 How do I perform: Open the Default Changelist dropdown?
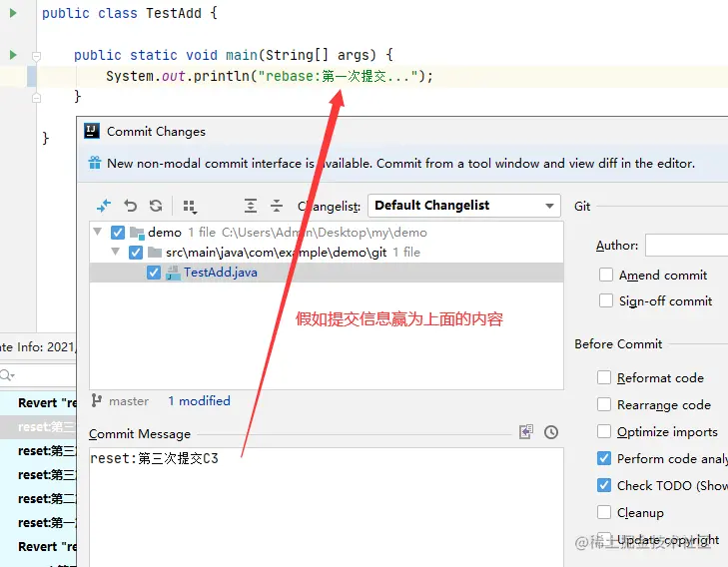point(463,206)
